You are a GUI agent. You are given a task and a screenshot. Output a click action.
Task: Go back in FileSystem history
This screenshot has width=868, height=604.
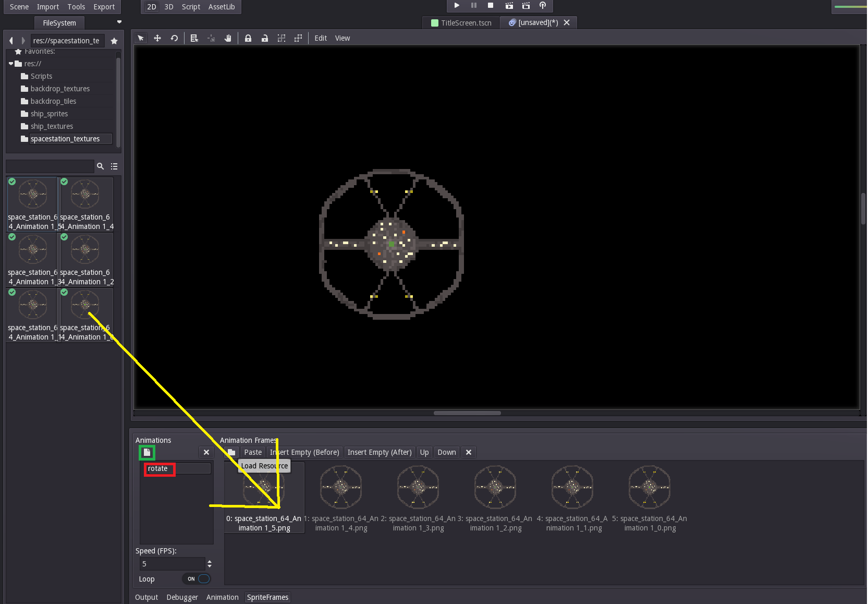[11, 41]
